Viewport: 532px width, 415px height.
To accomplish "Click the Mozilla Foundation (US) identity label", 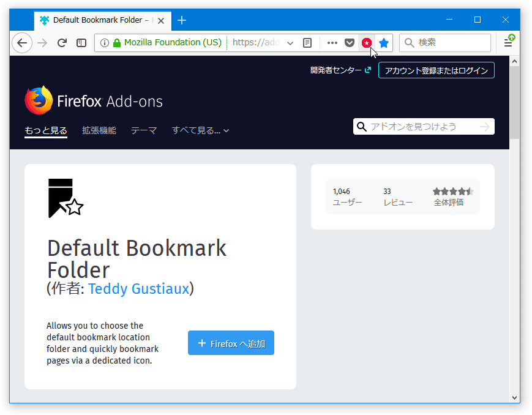I will pyautogui.click(x=173, y=42).
